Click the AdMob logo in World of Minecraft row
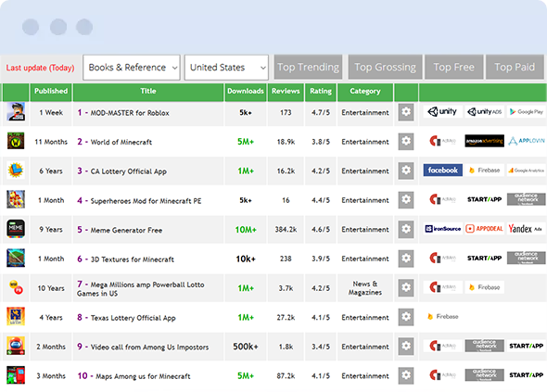 click(442, 141)
